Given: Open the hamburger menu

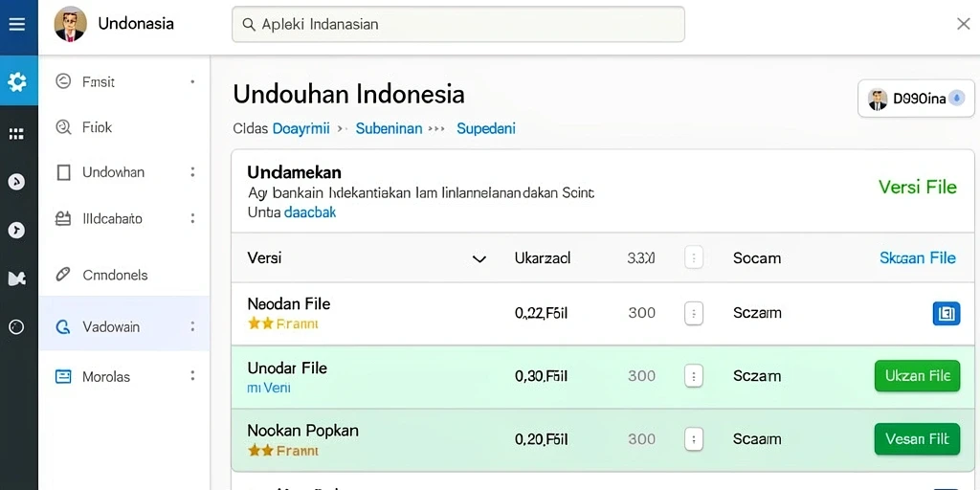Looking at the screenshot, I should [x=17, y=24].
